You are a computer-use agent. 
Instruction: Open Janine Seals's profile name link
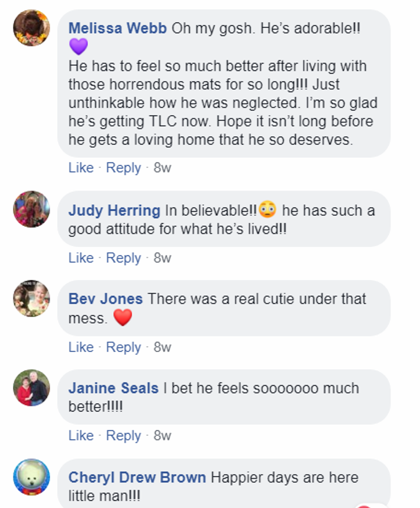pyautogui.click(x=113, y=388)
